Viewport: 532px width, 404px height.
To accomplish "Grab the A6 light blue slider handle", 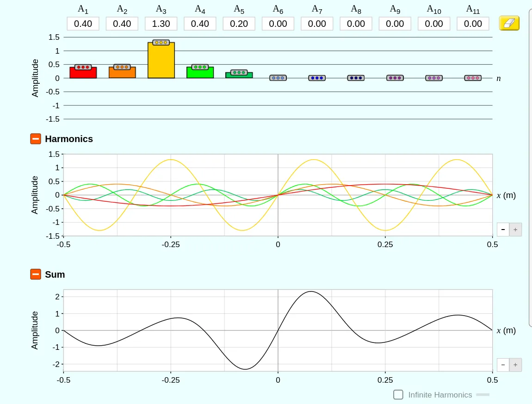I will click(x=278, y=78).
